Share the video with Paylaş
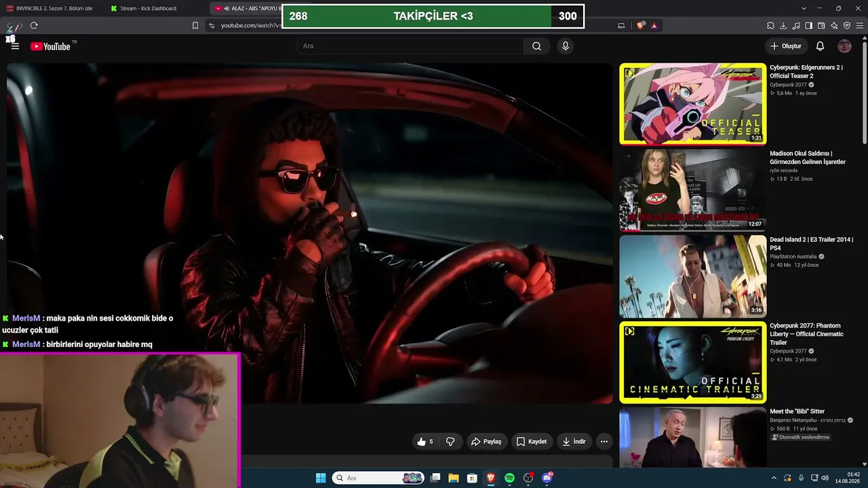Image resolution: width=868 pixels, height=488 pixels. [486, 441]
